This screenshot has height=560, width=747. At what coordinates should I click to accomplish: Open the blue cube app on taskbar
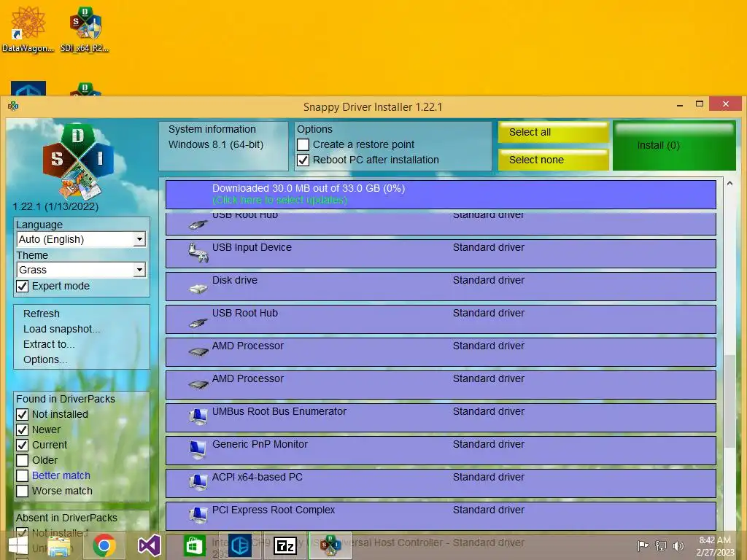(x=240, y=545)
